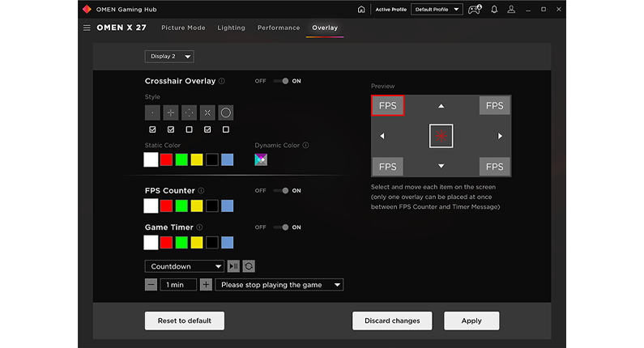Check the circle style checkbox

tap(225, 129)
